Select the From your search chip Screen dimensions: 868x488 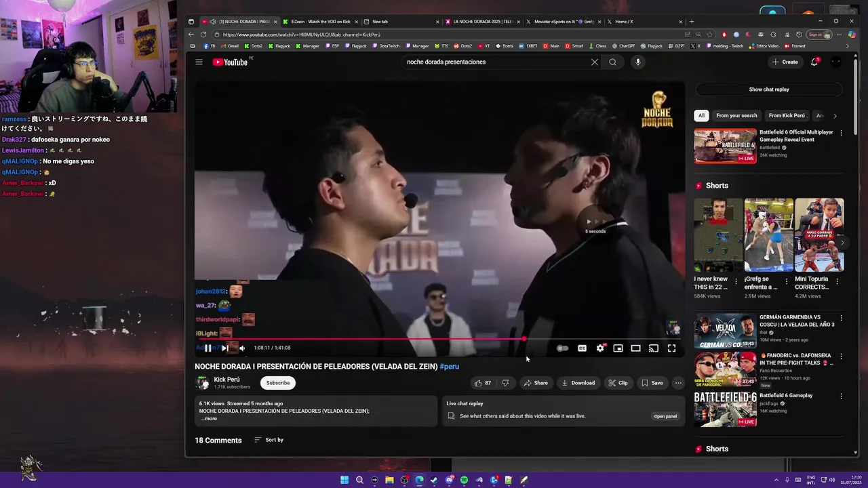click(x=736, y=115)
